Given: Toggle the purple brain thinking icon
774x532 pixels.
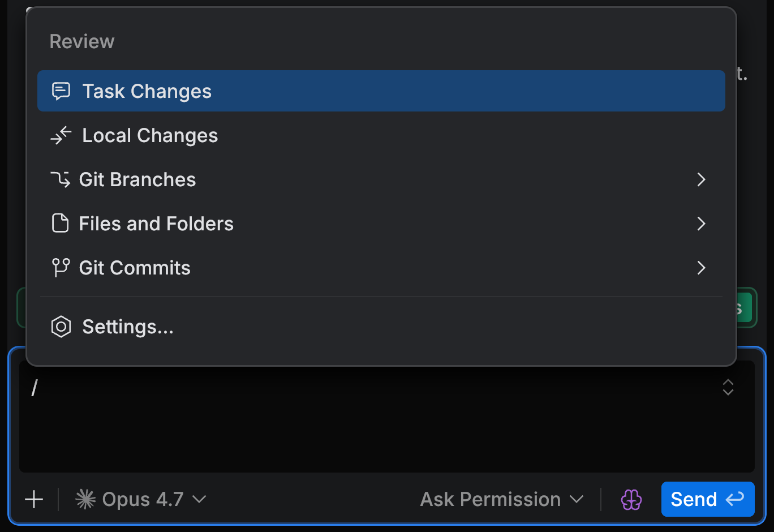Looking at the screenshot, I should (x=631, y=499).
